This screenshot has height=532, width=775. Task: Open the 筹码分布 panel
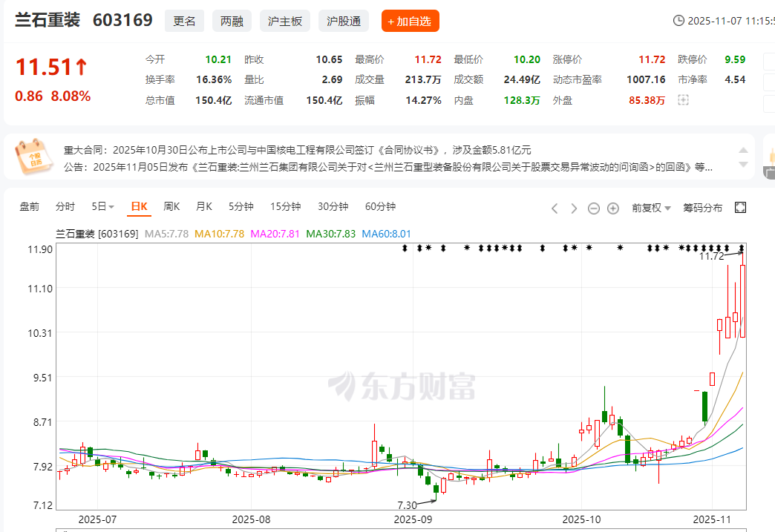point(702,208)
